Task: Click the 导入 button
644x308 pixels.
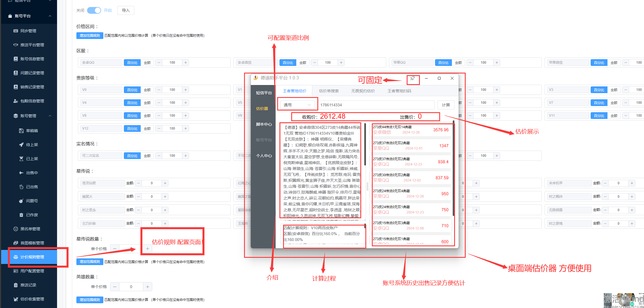Action: point(126,10)
